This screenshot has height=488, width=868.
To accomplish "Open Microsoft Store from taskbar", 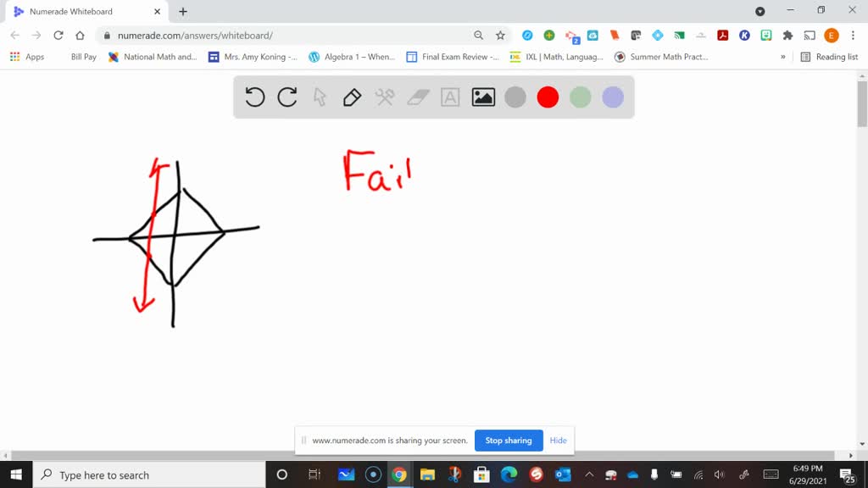I will point(481,474).
